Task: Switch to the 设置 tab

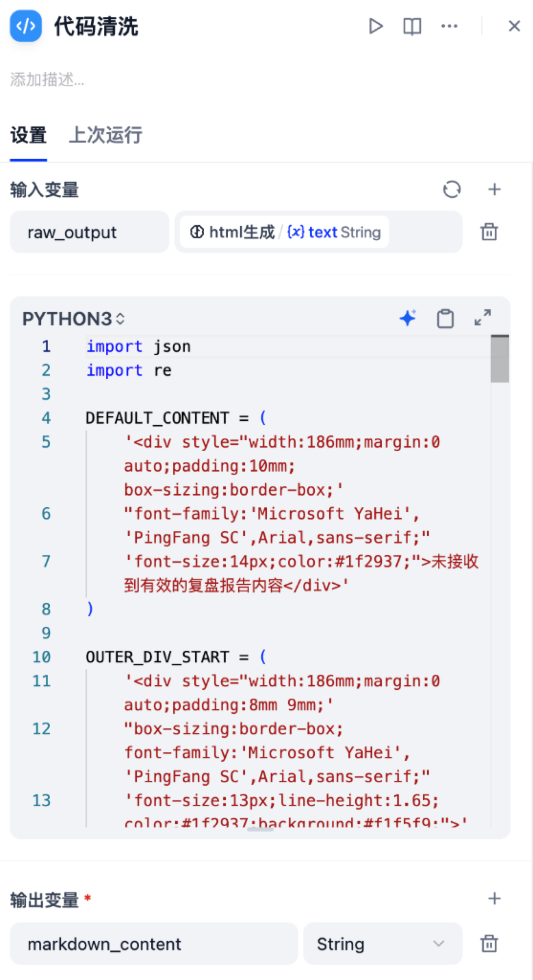Action: pyautogui.click(x=28, y=135)
